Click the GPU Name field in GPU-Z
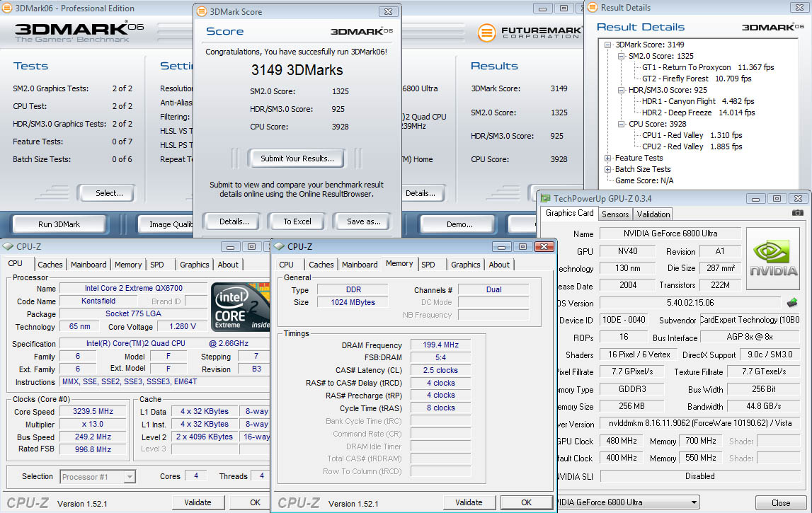This screenshot has height=513, width=812. pyautogui.click(x=670, y=234)
